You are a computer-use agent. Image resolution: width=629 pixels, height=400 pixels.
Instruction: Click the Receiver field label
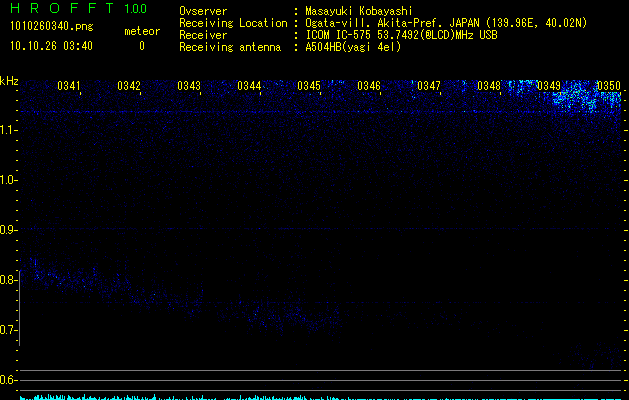coord(203,35)
